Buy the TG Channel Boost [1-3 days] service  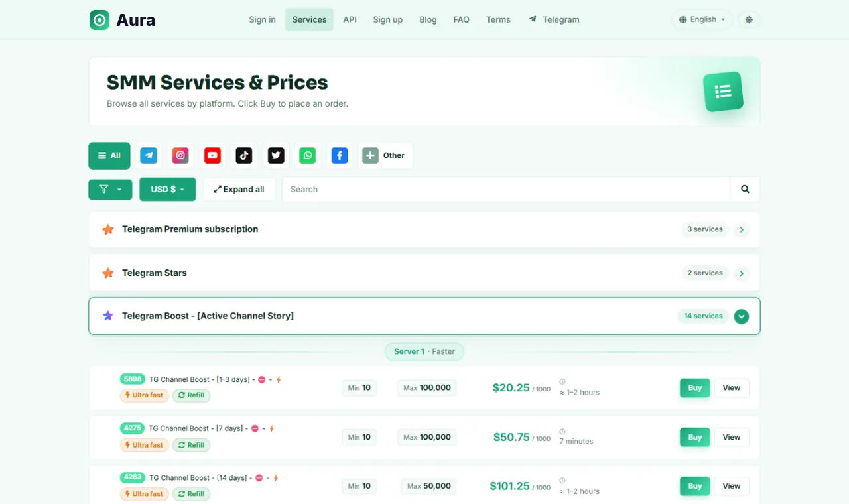694,388
